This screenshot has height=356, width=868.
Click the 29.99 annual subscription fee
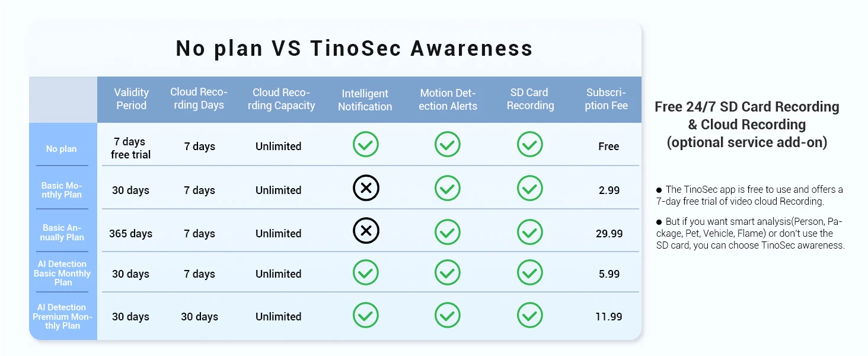609,234
